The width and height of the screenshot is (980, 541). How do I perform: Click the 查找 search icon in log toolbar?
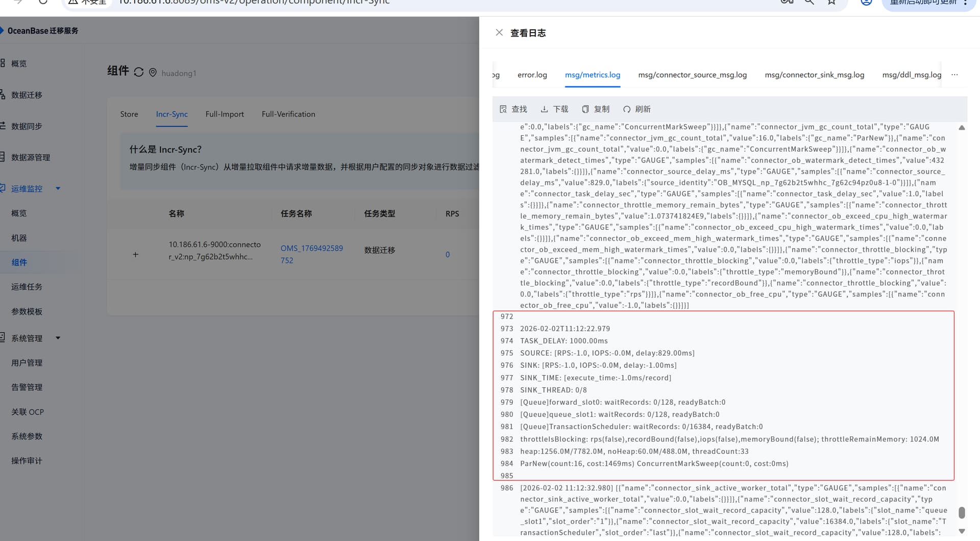pos(503,109)
